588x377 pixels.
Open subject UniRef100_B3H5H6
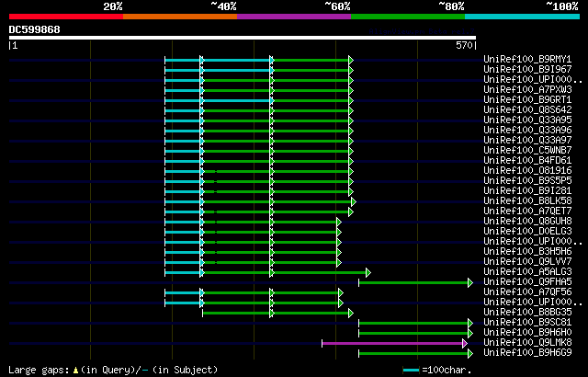click(527, 252)
